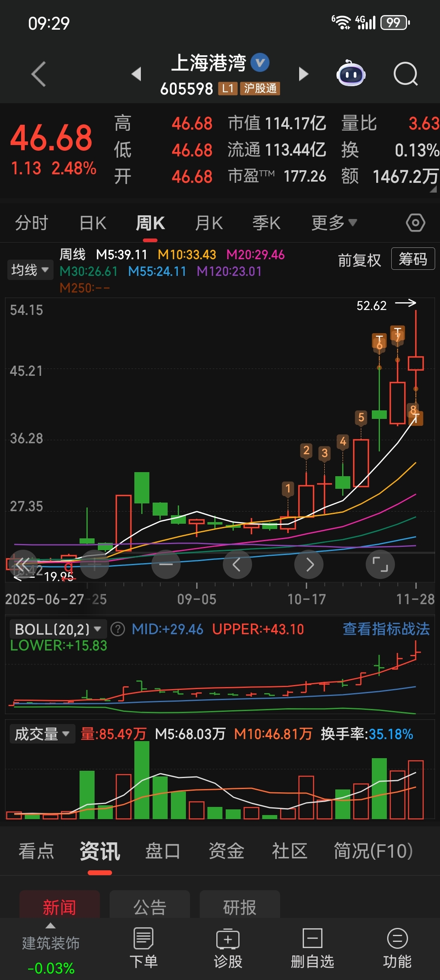440x980 pixels.
Task: Open fullscreen chart expand button
Action: click(x=380, y=564)
